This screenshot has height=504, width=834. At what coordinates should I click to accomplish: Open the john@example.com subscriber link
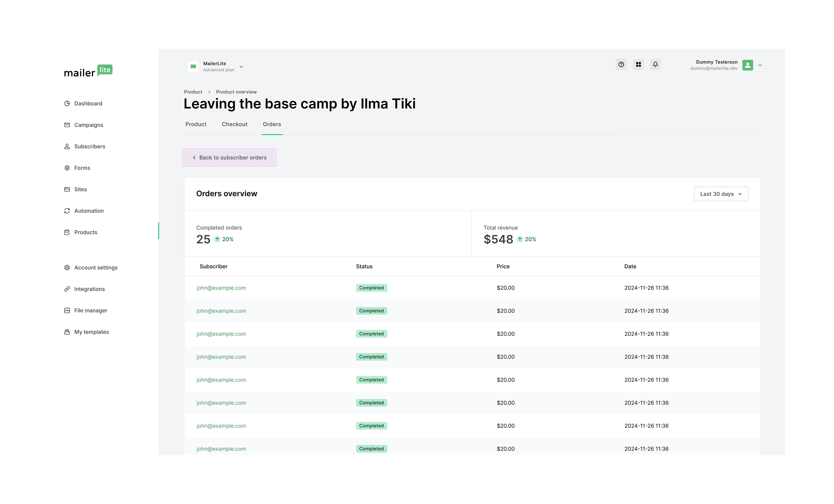[x=221, y=288]
